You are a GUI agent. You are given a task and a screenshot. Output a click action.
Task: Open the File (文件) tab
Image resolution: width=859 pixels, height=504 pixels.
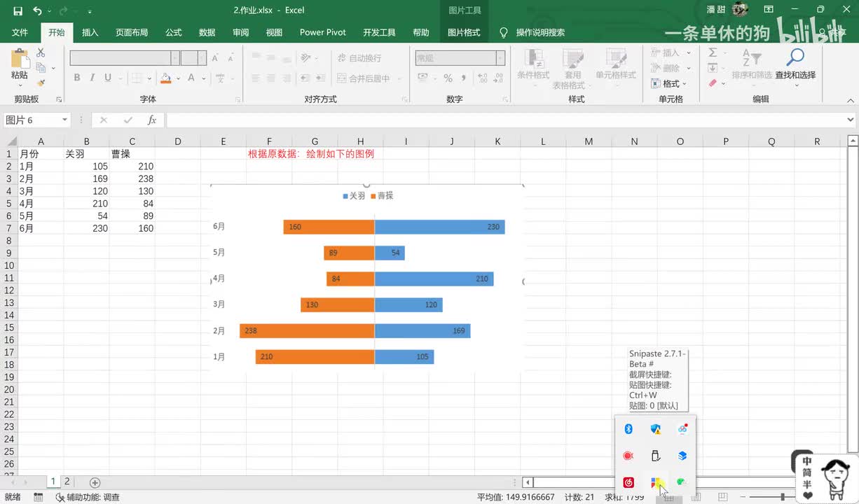click(20, 32)
